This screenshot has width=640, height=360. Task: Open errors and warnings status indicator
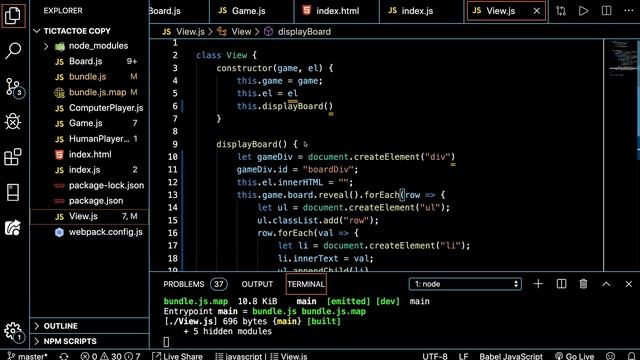pyautogui.click(x=110, y=356)
